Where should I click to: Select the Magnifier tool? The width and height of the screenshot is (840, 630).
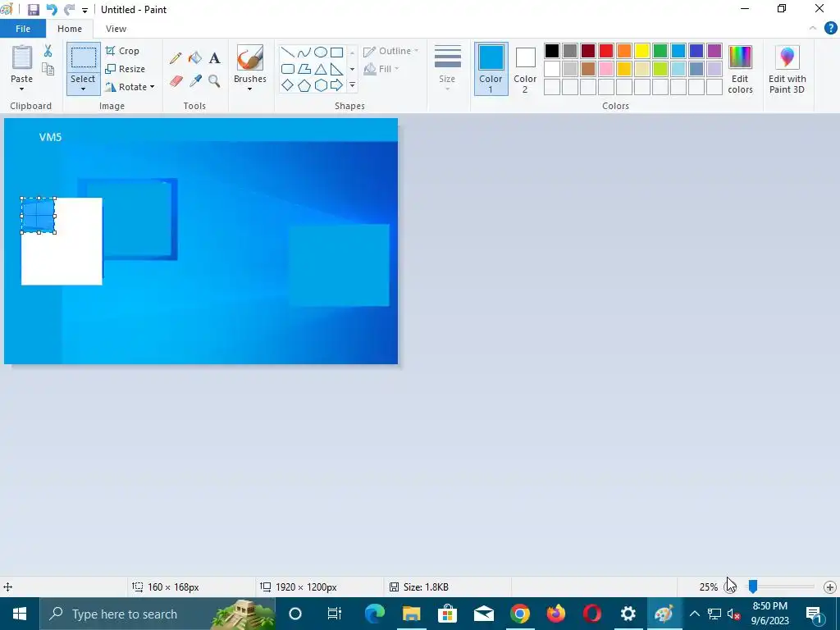pyautogui.click(x=214, y=81)
